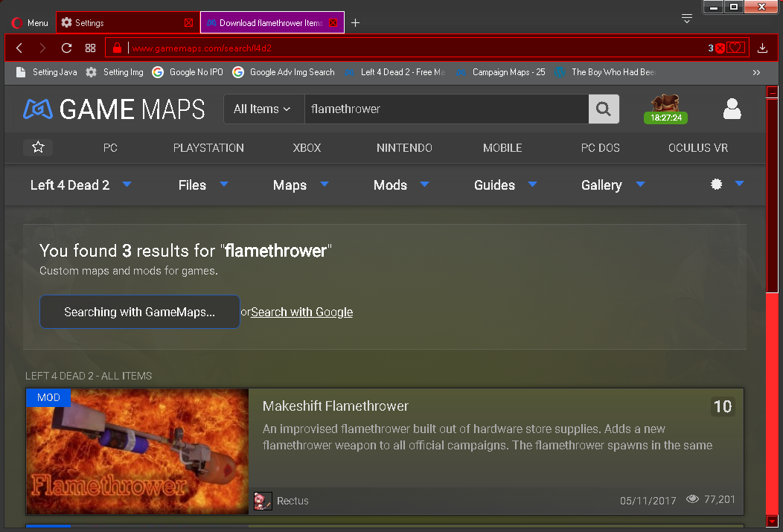Screen dimensions: 783x532
Task: Open the All Items dropdown
Action: 263,109
